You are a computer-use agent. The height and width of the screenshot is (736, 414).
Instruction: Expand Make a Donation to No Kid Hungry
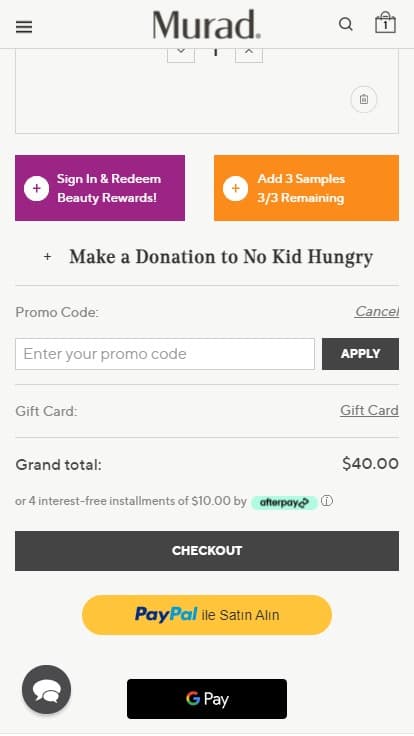point(207,257)
